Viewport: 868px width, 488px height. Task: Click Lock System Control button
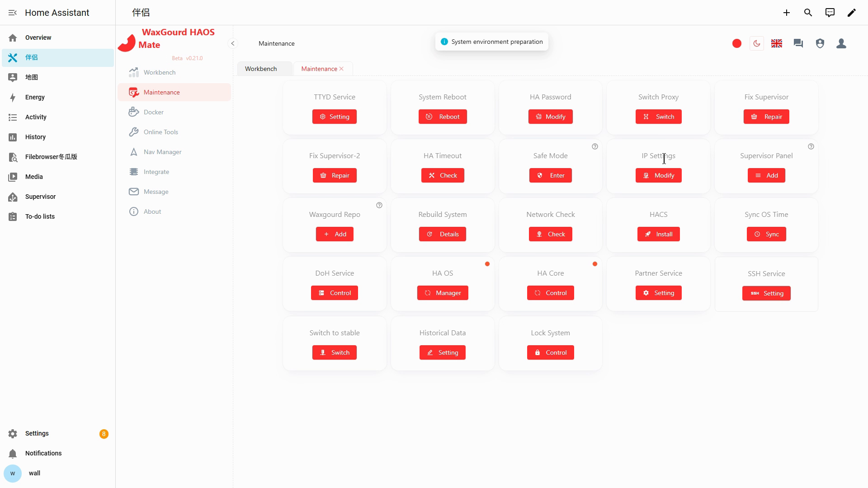click(x=551, y=352)
